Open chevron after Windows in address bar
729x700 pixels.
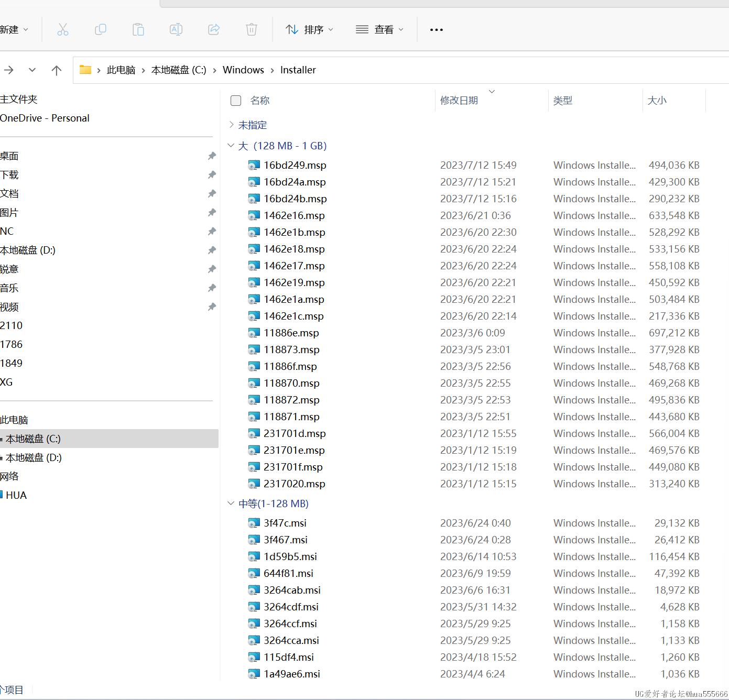tap(272, 70)
